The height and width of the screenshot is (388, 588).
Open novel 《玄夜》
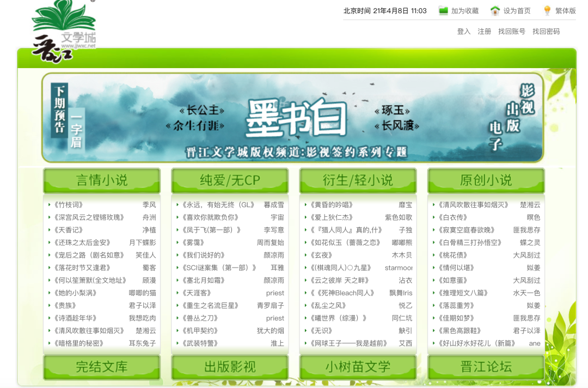point(322,255)
